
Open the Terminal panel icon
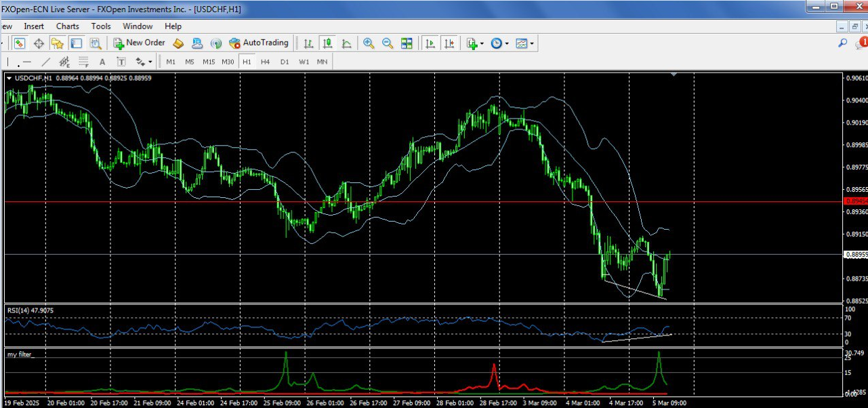point(77,43)
